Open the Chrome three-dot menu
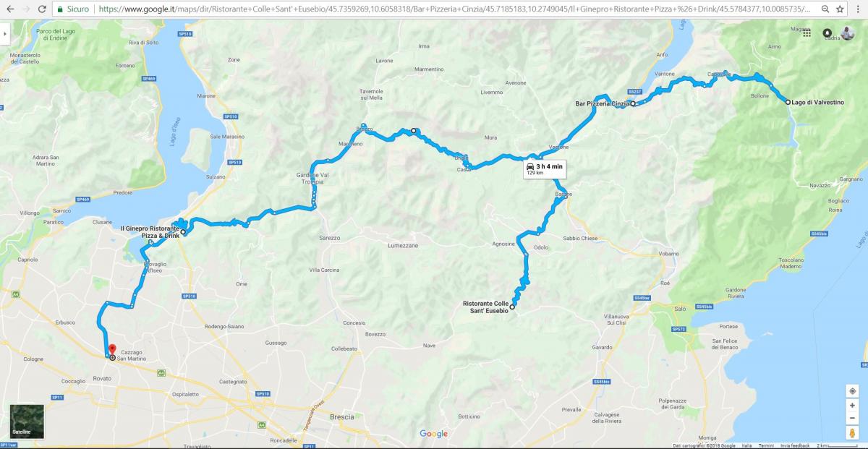Viewport: 868px width, 449px height. [x=858, y=9]
